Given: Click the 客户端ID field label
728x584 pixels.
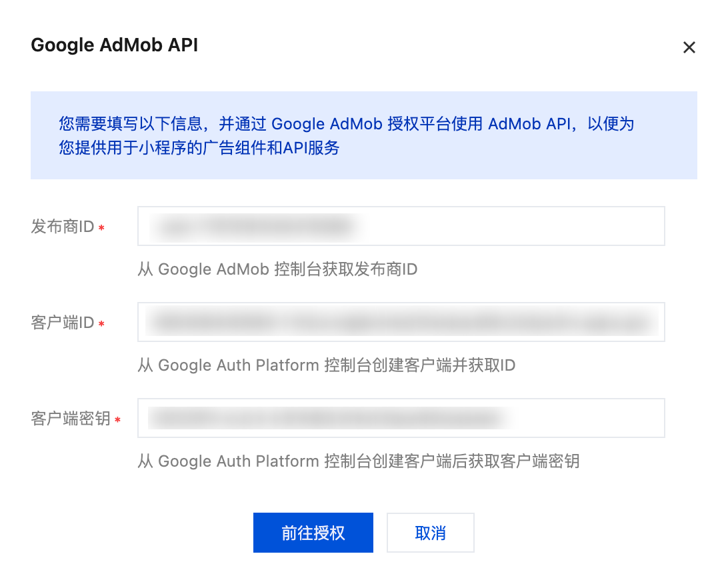Looking at the screenshot, I should tap(63, 323).
